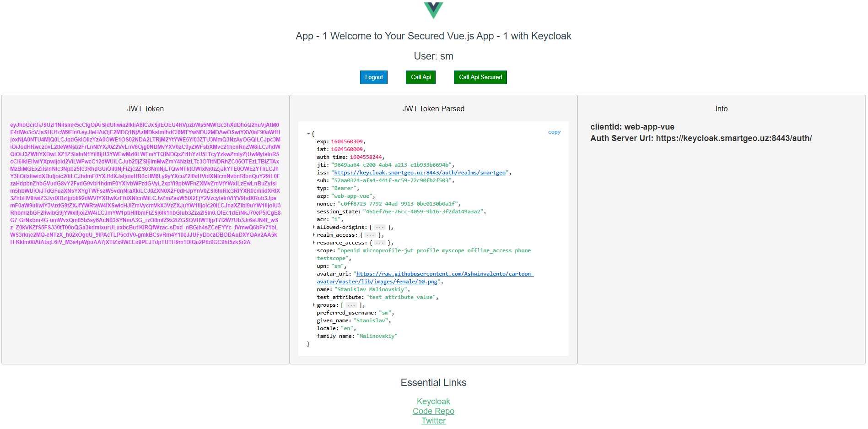Click the jti value string
This screenshot has height=429, width=868.
pyautogui.click(x=391, y=165)
